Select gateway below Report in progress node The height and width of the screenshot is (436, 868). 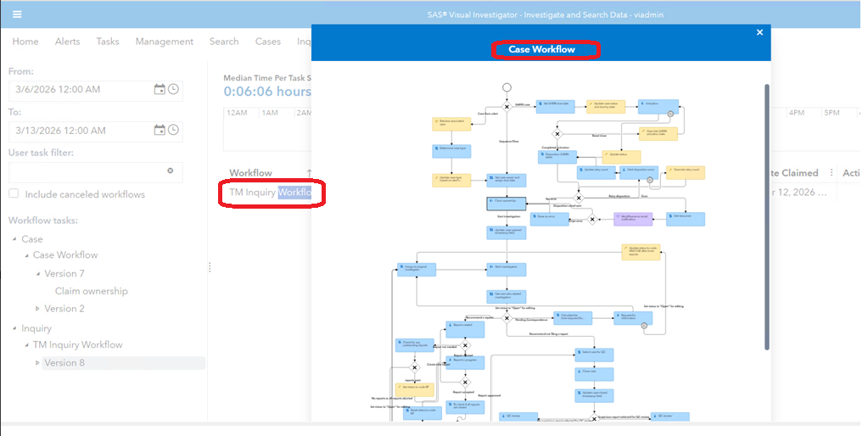465,382
